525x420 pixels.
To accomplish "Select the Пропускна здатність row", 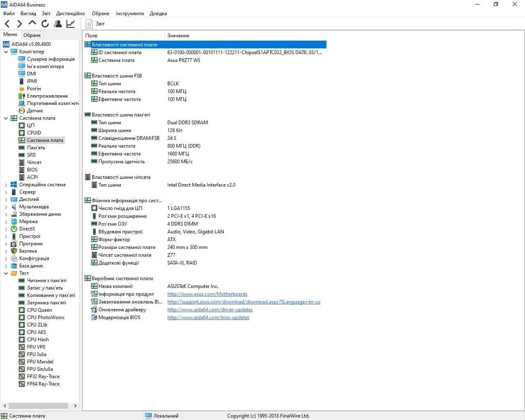I will 205,161.
